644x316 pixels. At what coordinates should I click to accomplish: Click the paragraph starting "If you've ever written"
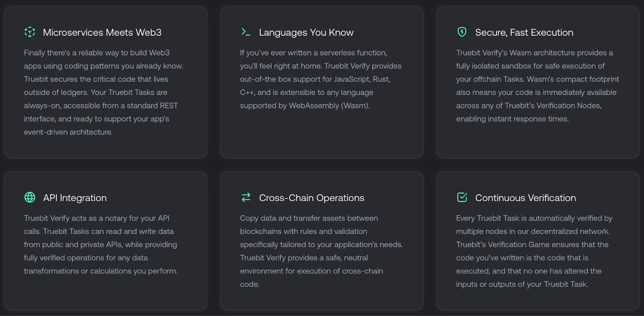321,79
